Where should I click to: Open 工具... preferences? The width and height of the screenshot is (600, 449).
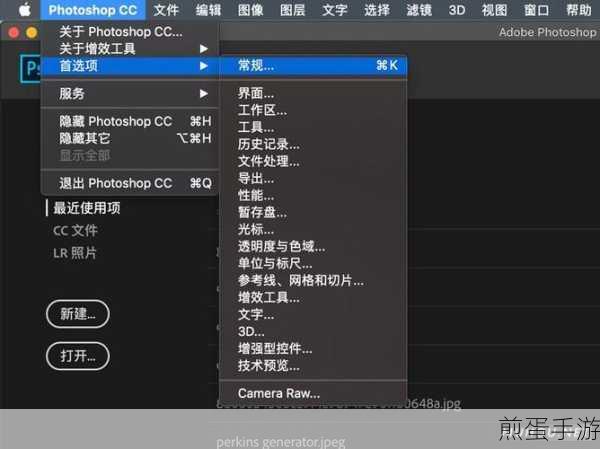click(313, 127)
